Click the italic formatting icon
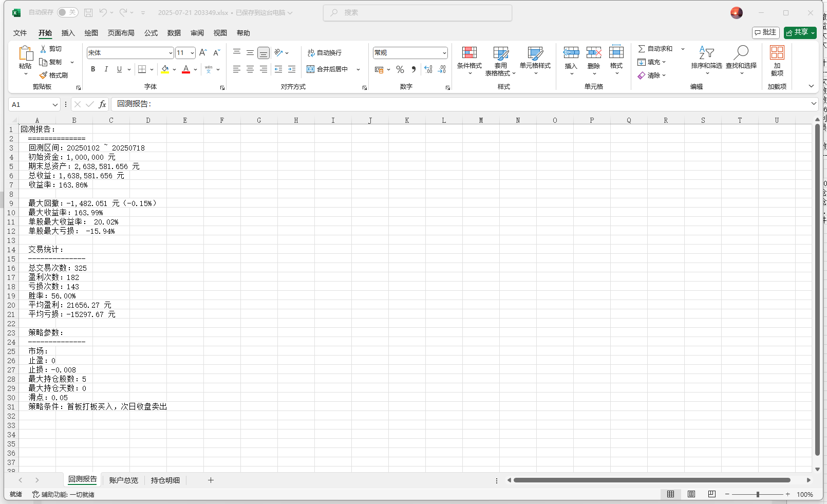This screenshot has height=504, width=827. pos(106,69)
